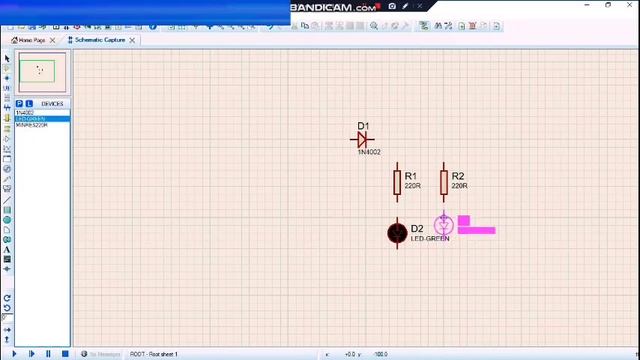Select the Subcircuit Mode tool
Viewport: 640px width, 360px height.
tap(7, 118)
